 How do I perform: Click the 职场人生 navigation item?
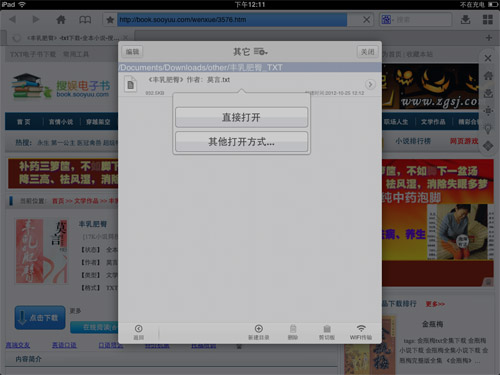(396, 122)
